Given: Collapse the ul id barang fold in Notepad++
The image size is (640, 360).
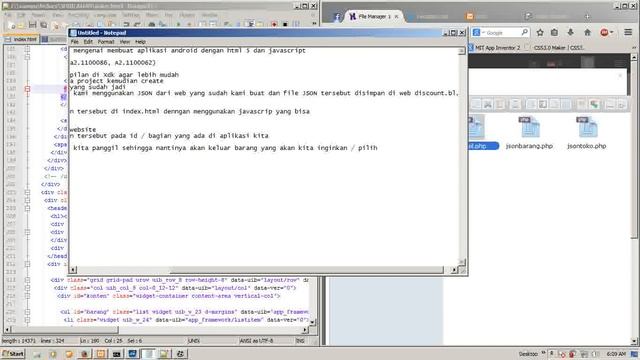Looking at the screenshot, I should (27, 312).
